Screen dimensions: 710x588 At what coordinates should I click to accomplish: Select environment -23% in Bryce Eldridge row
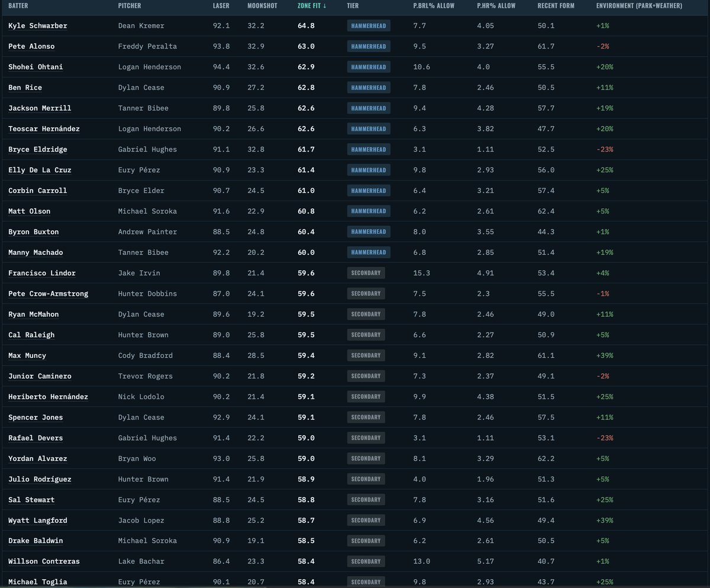pyautogui.click(x=605, y=150)
